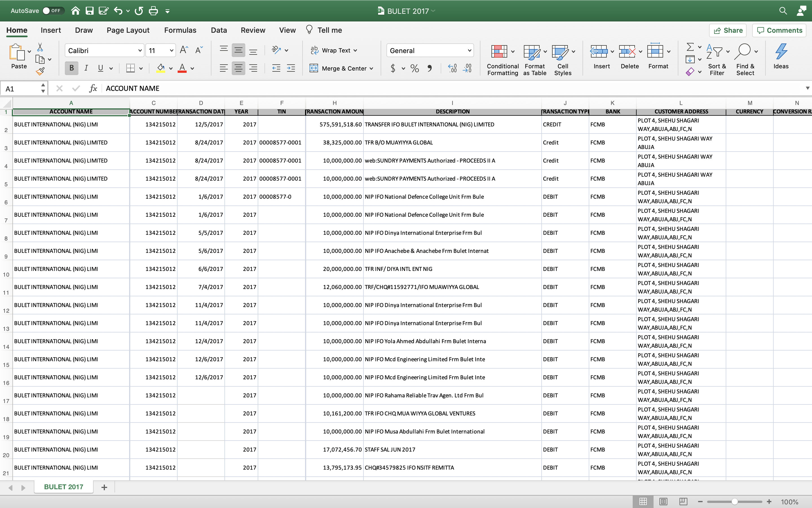This screenshot has height=508, width=812.
Task: Open Conditional Formatting
Action: 502,60
